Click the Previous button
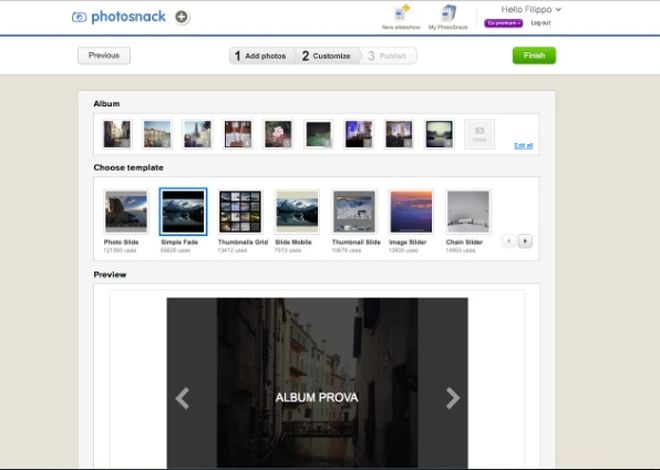660x470 pixels. point(104,56)
